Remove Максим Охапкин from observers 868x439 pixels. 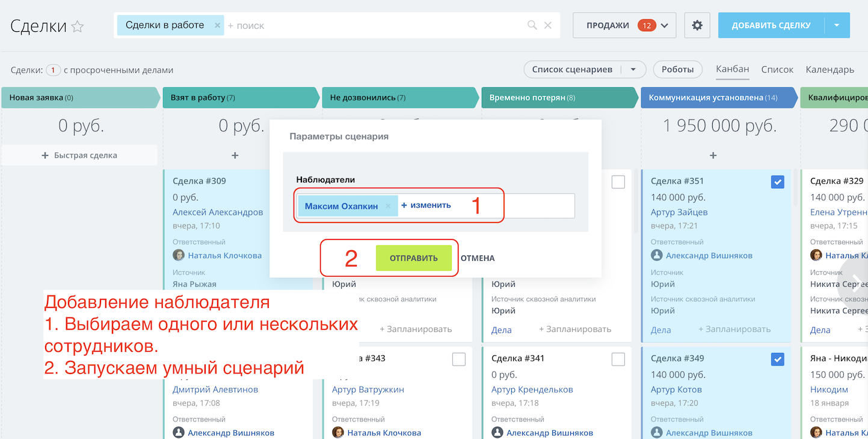[x=388, y=206]
